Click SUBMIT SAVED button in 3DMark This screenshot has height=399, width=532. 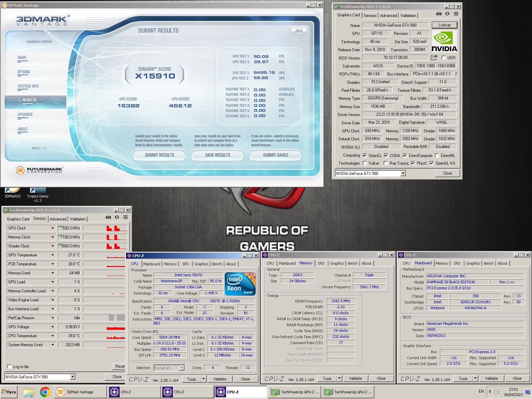[275, 155]
